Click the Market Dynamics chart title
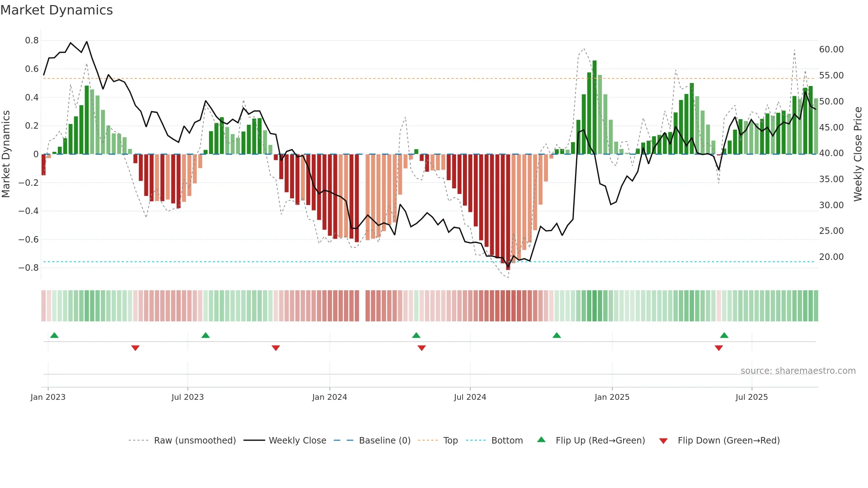Viewport: 868px width, 488px height. pos(56,10)
